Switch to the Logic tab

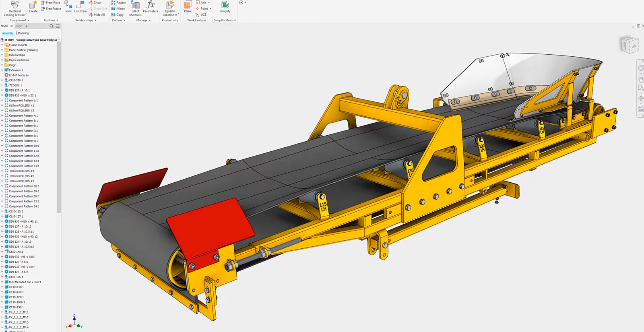(19, 26)
